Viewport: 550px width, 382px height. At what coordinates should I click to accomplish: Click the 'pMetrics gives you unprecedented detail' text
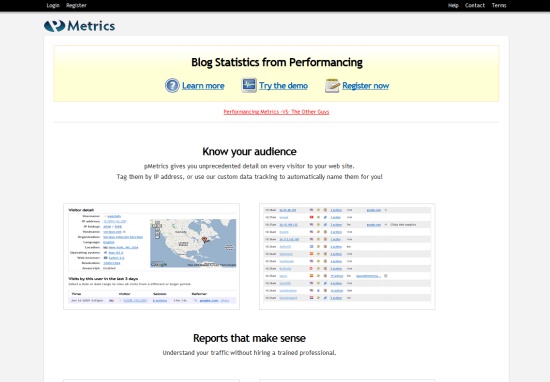coord(249,166)
